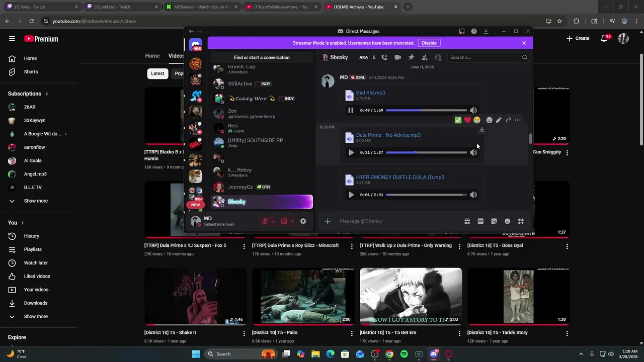
Task: Add attachment with the plus icon
Action: pyautogui.click(x=328, y=221)
